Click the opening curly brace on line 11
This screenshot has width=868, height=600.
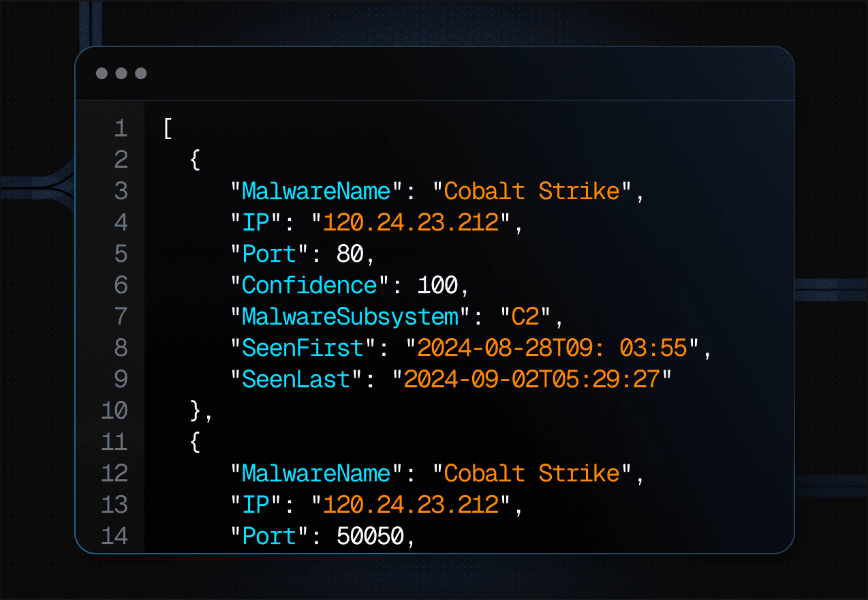click(195, 442)
